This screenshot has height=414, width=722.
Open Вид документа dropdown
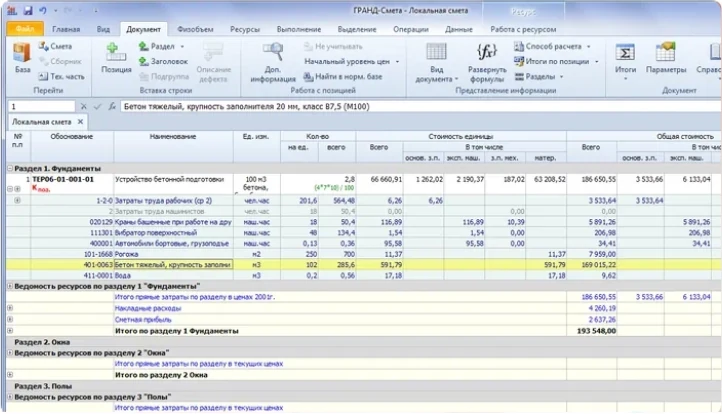[437, 62]
